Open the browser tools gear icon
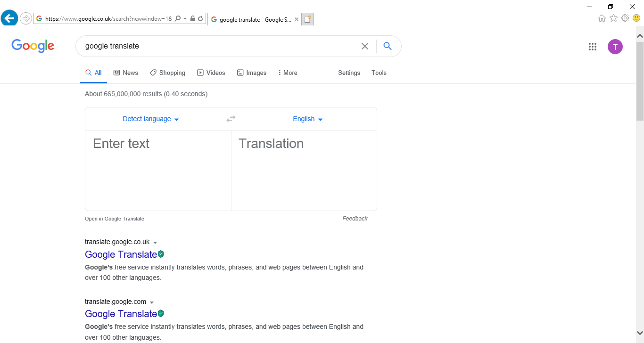 (x=625, y=18)
